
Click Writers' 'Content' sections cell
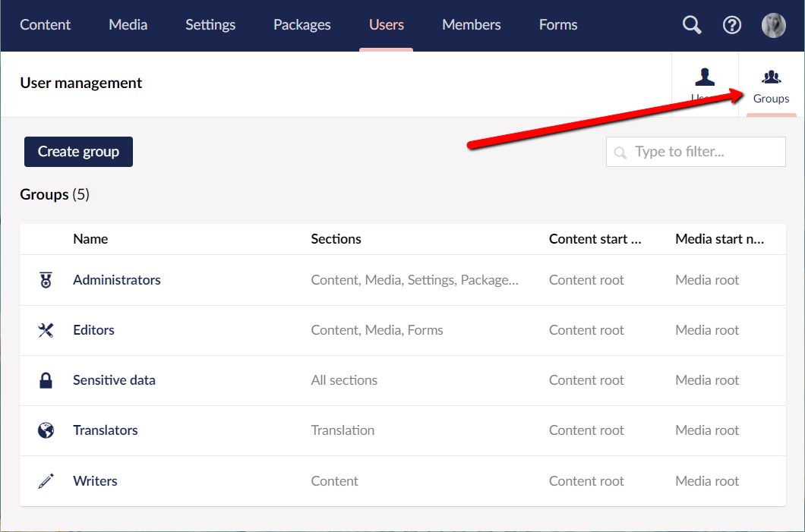click(x=334, y=481)
